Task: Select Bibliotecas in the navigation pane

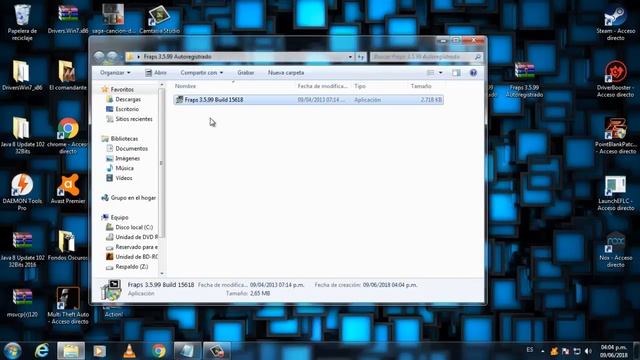Action: (124, 139)
